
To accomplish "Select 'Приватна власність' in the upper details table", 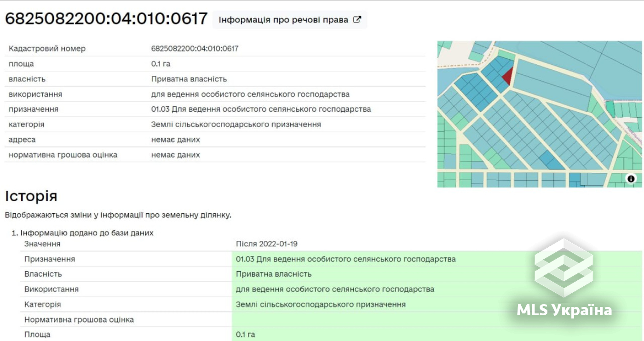I will point(189,79).
